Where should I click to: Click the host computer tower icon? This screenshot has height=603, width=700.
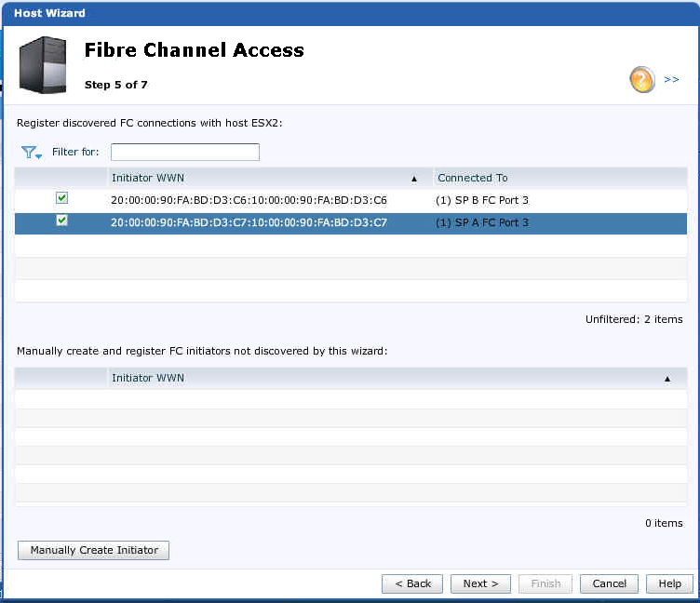tap(43, 65)
